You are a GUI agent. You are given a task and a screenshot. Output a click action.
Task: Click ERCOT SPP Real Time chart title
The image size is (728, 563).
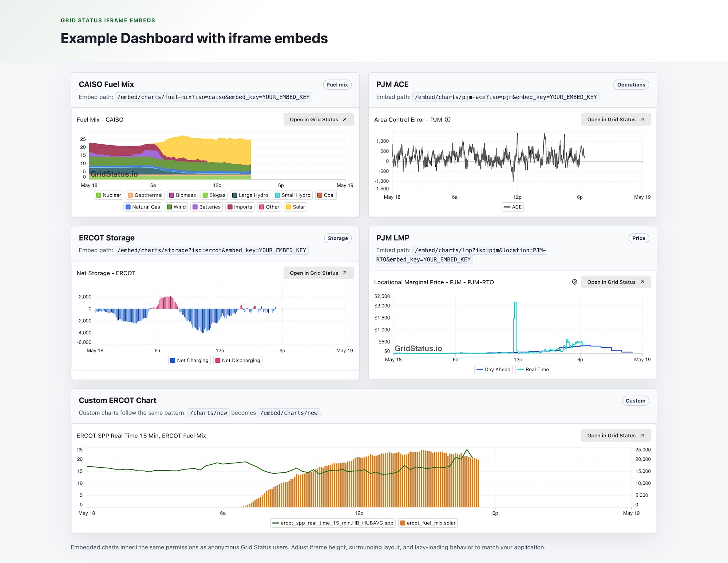coord(141,436)
